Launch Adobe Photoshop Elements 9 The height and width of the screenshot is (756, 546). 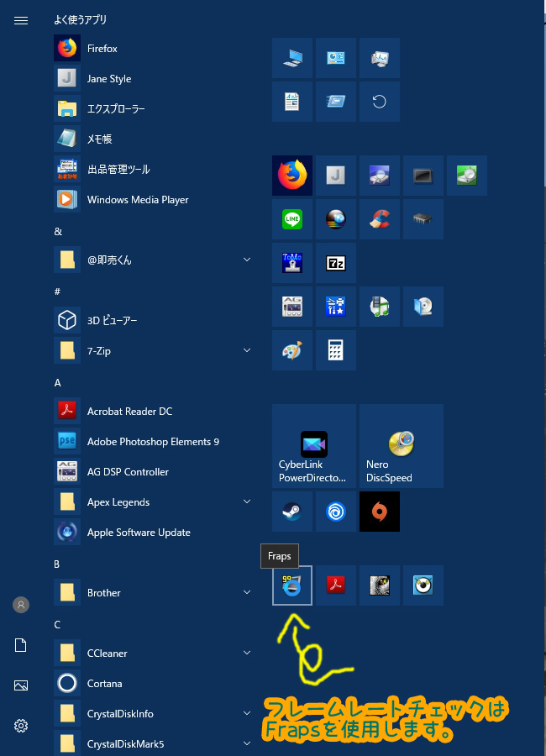click(154, 442)
